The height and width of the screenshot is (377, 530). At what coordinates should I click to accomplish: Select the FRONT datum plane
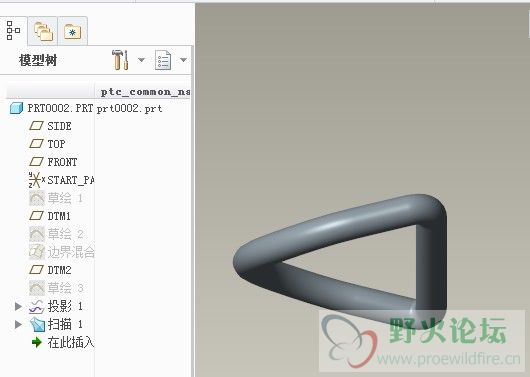tap(53, 162)
